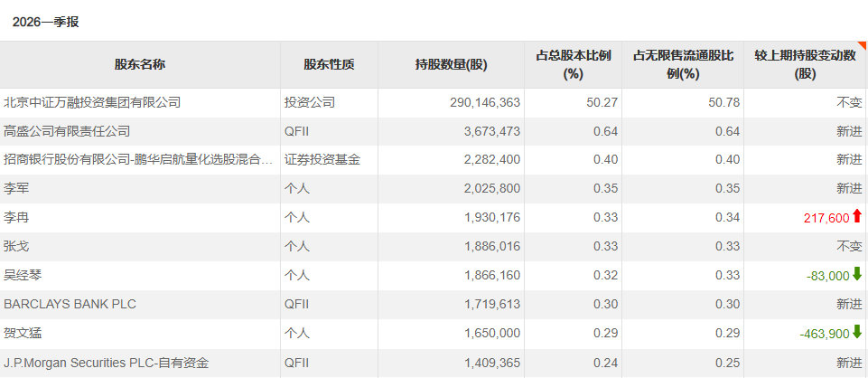Open J.P.Morgan Securities PLC-自有资金 entry

(x=106, y=363)
